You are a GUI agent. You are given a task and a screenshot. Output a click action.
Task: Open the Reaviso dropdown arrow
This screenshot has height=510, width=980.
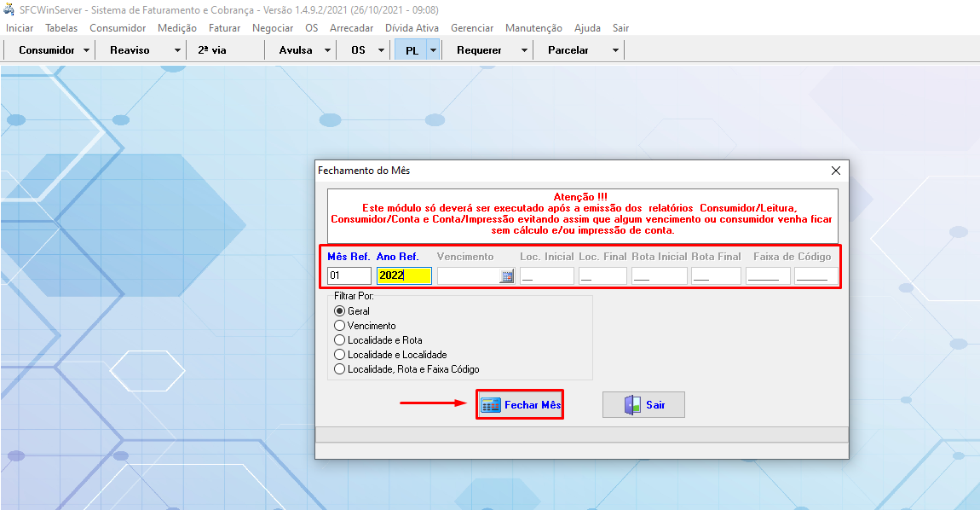coord(177,50)
